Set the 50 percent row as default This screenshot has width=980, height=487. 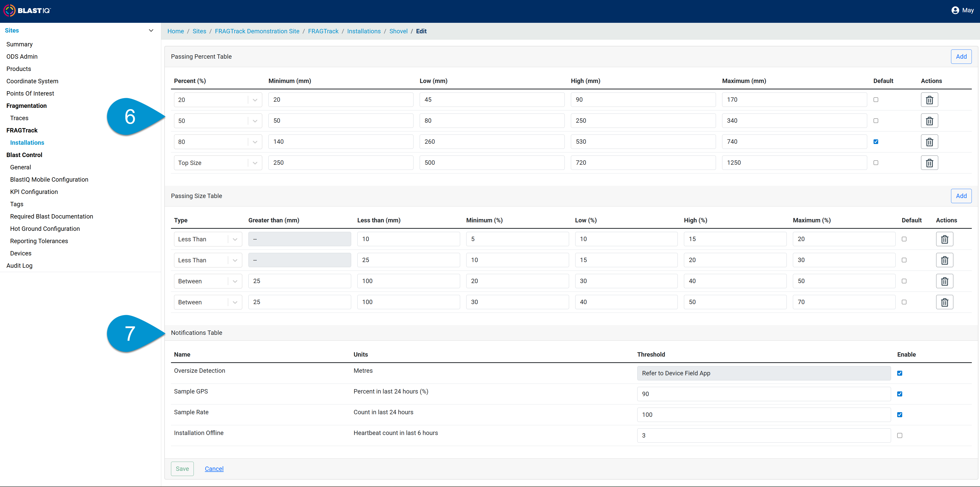[x=876, y=120]
